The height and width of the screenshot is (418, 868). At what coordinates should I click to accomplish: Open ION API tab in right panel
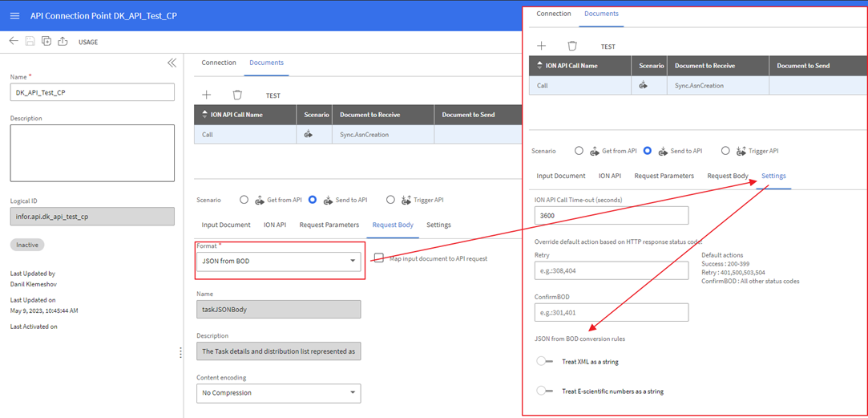click(x=609, y=176)
